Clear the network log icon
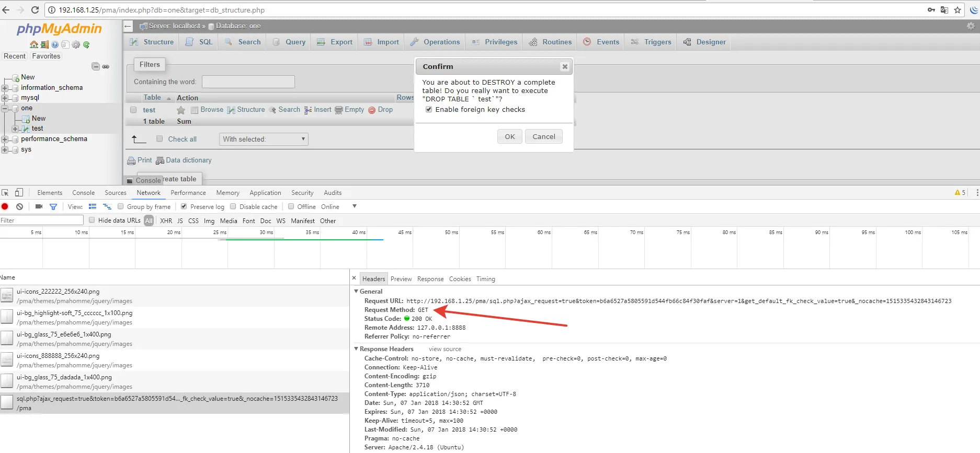 (x=19, y=206)
